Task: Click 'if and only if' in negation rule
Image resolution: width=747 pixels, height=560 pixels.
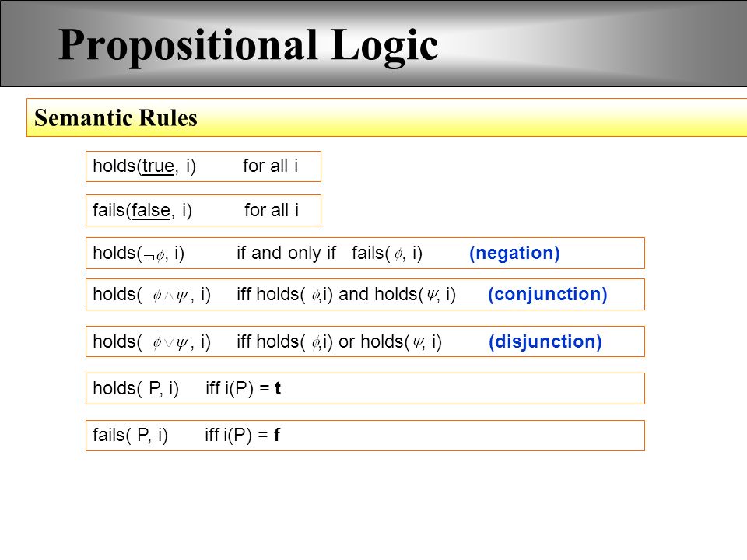Action: coord(286,253)
